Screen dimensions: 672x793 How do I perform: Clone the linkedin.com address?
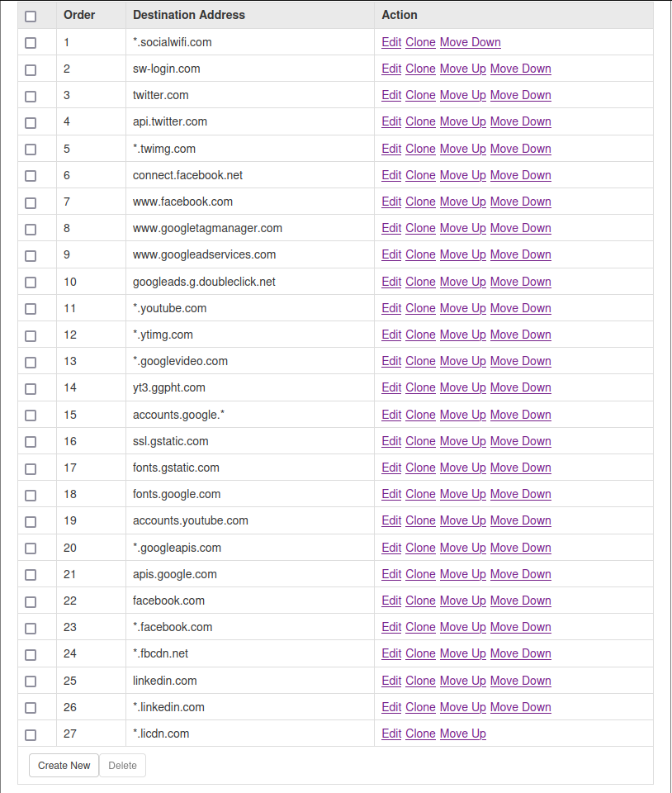pyautogui.click(x=420, y=681)
